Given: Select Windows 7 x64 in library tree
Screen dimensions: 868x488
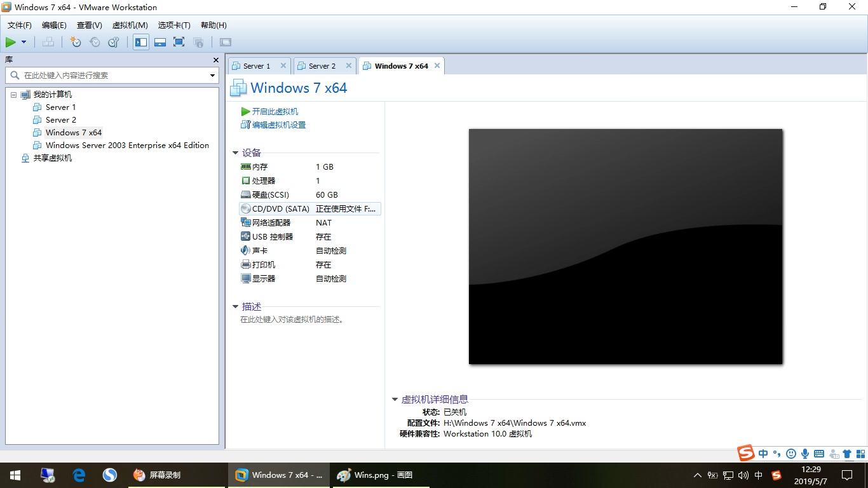Looking at the screenshot, I should point(74,133).
